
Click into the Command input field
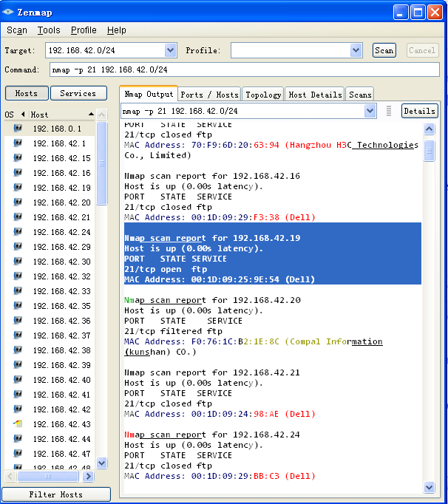pos(245,69)
